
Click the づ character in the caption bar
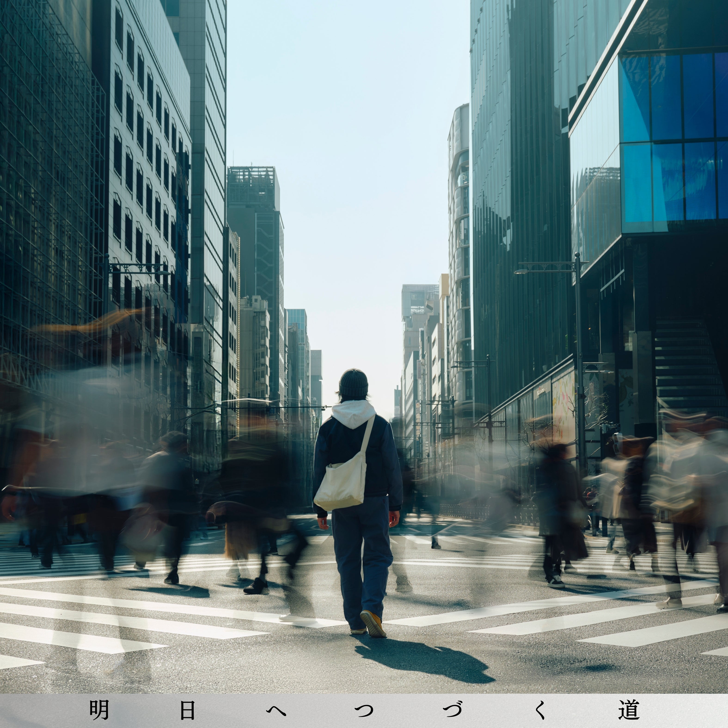click(452, 710)
